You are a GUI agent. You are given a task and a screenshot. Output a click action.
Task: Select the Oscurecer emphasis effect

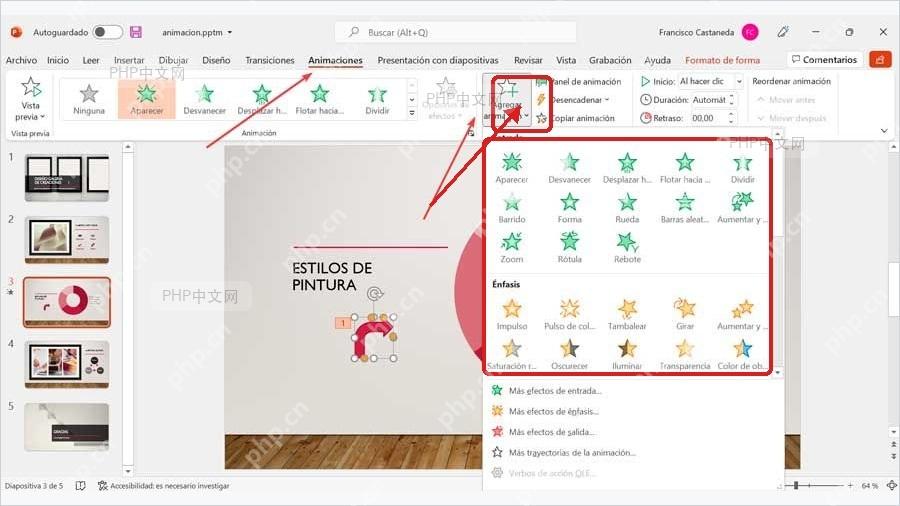[x=569, y=354]
